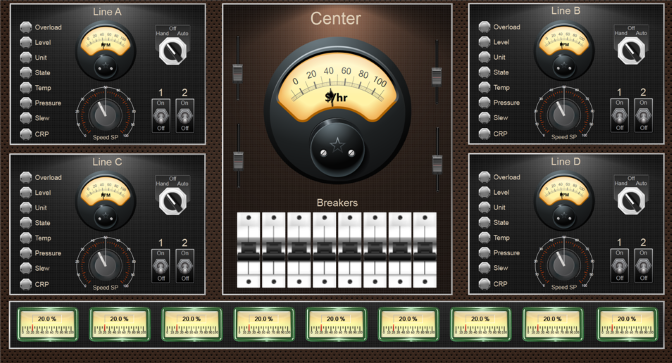Image resolution: width=672 pixels, height=363 pixels.
Task: Click the Line A Speed SP knob
Action: tap(105, 114)
